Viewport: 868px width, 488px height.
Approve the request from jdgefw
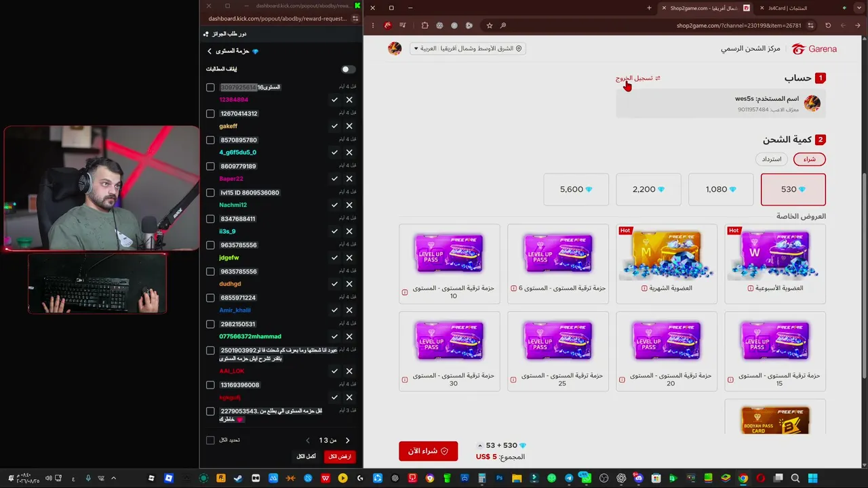click(334, 258)
